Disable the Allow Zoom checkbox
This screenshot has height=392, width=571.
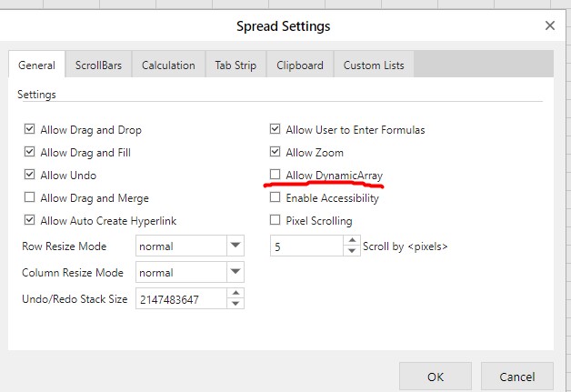tap(275, 153)
